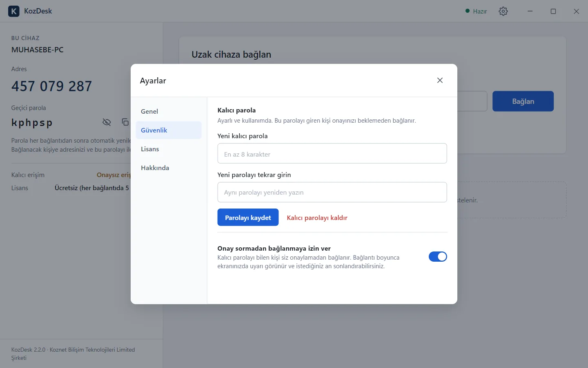Hide the temporary password with the eye icon
This screenshot has width=588, height=368.
point(107,122)
